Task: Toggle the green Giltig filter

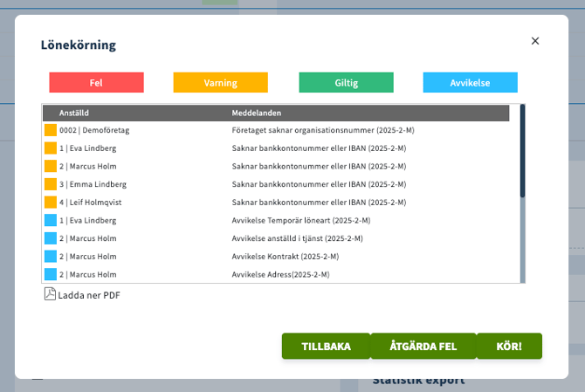Action: (x=346, y=82)
